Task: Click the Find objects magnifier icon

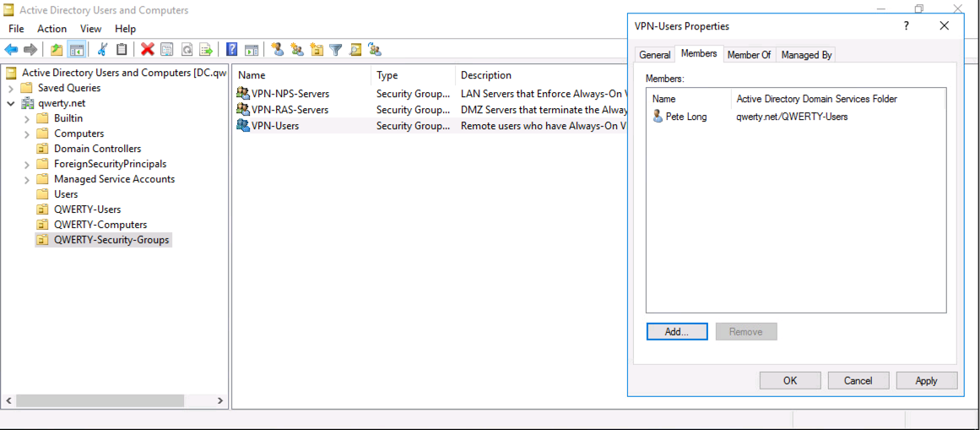Action: coord(355,50)
